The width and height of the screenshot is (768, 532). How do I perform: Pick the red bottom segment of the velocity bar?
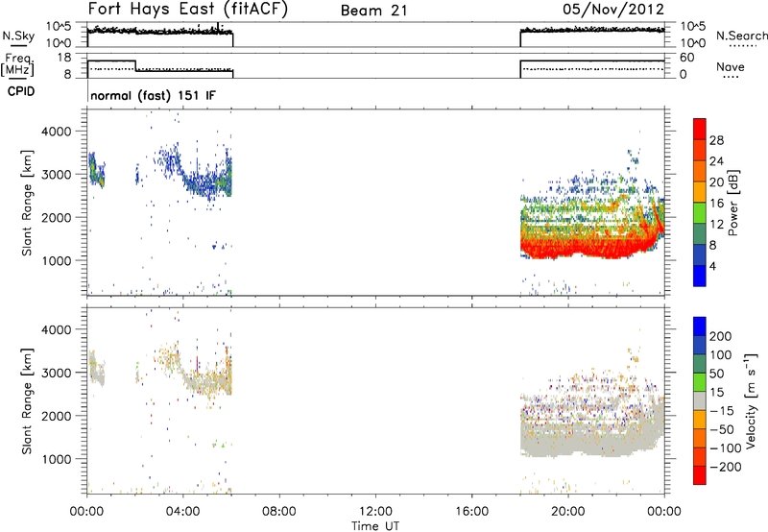[x=700, y=475]
